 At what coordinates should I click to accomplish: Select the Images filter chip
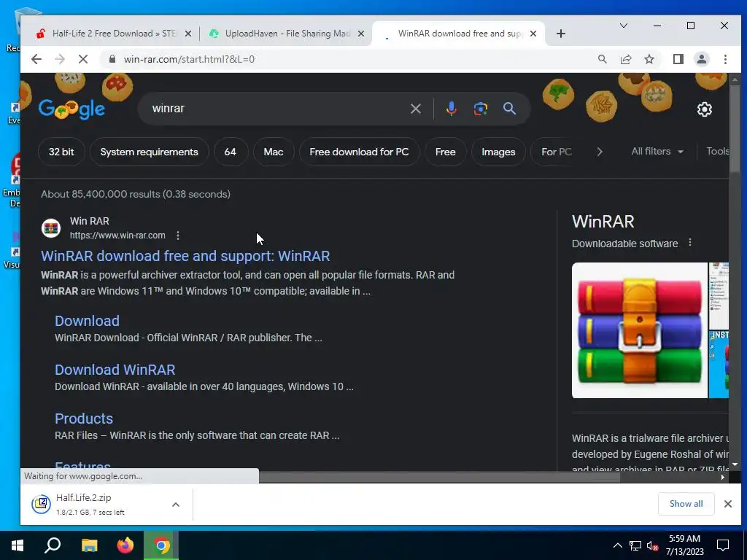(498, 152)
